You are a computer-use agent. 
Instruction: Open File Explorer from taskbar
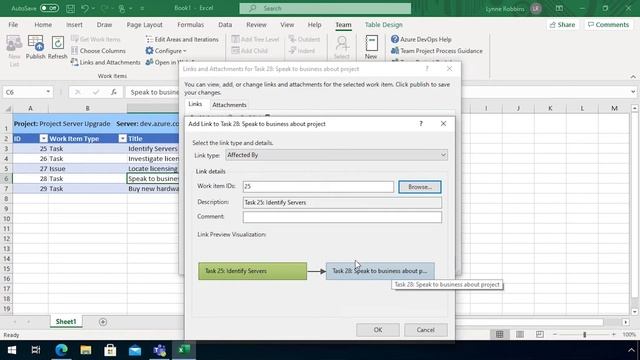86,350
